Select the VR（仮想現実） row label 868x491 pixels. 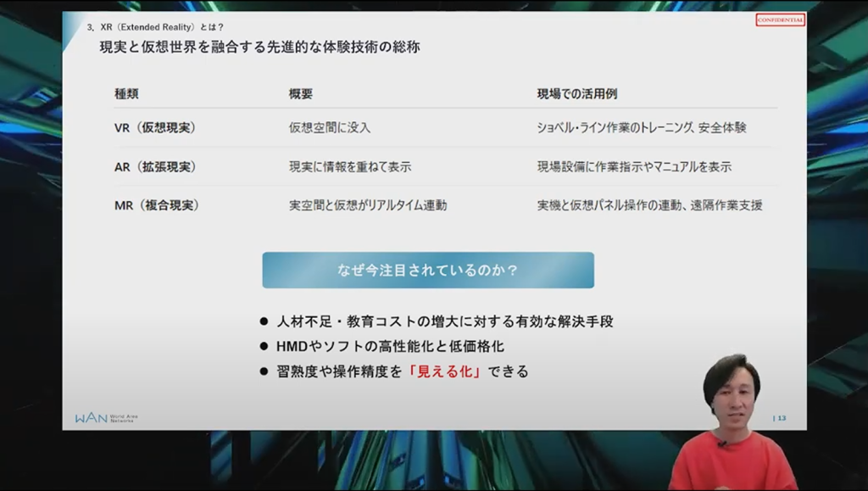pos(155,128)
